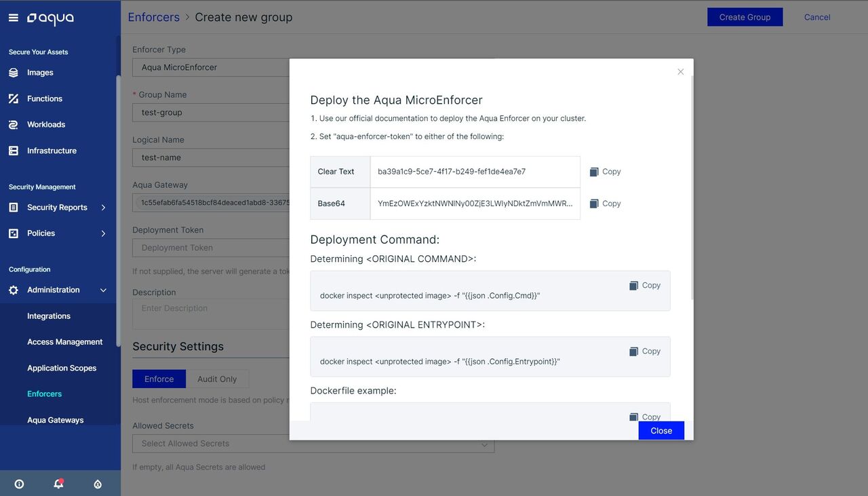Image resolution: width=868 pixels, height=496 pixels.
Task: Click the Infrastructure sidebar icon
Action: tap(14, 151)
